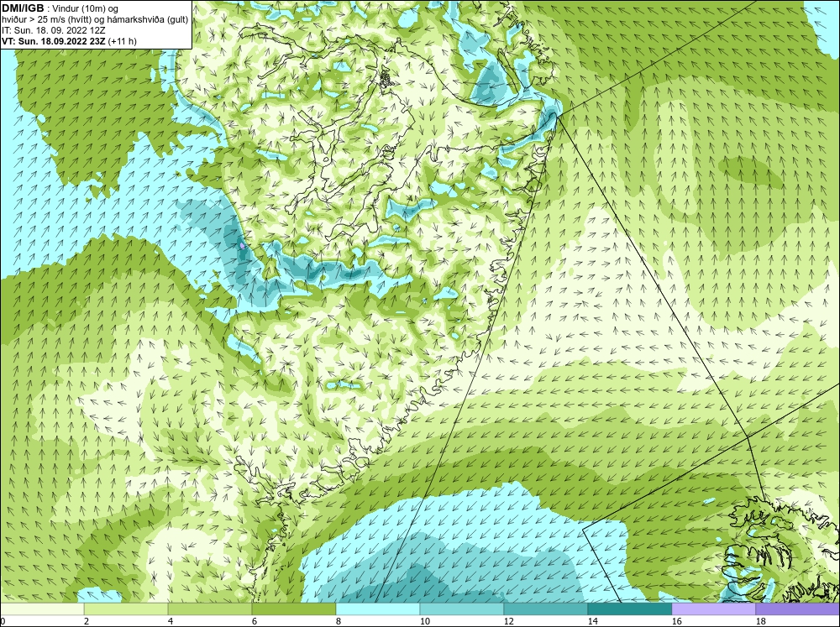Click the legend scale label '14'
Screen dimensions: 840x627
[x=593, y=621]
